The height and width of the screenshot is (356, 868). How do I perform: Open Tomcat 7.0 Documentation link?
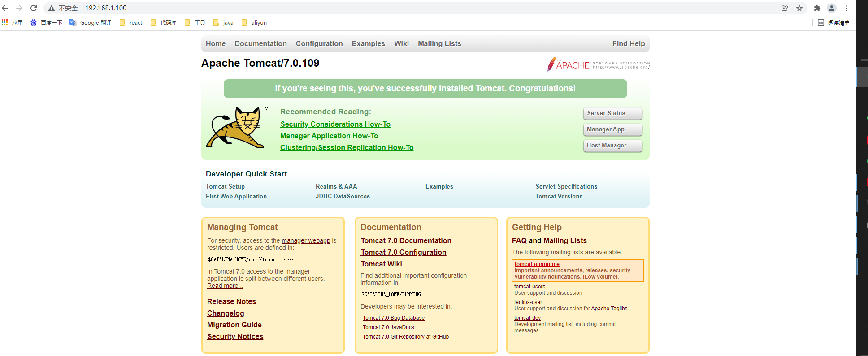[406, 240]
